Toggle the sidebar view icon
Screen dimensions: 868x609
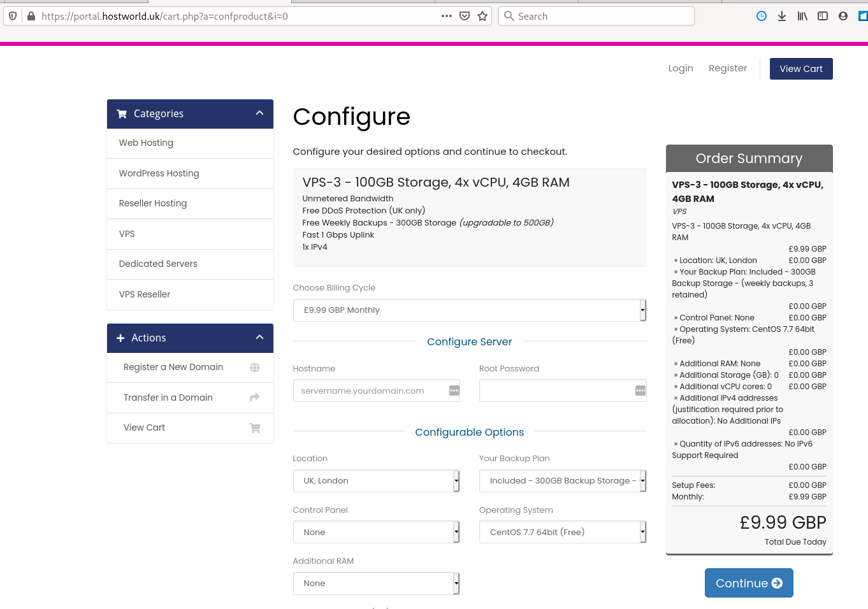[x=823, y=16]
